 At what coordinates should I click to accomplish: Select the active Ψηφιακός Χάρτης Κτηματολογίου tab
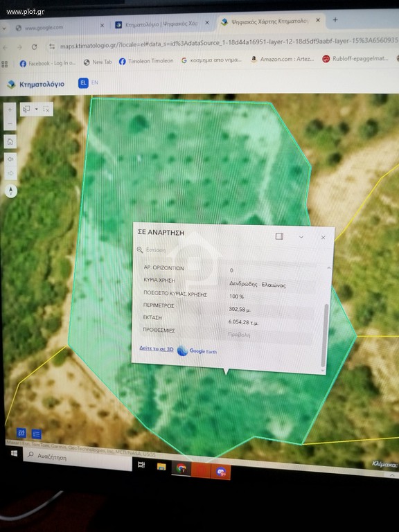269,21
